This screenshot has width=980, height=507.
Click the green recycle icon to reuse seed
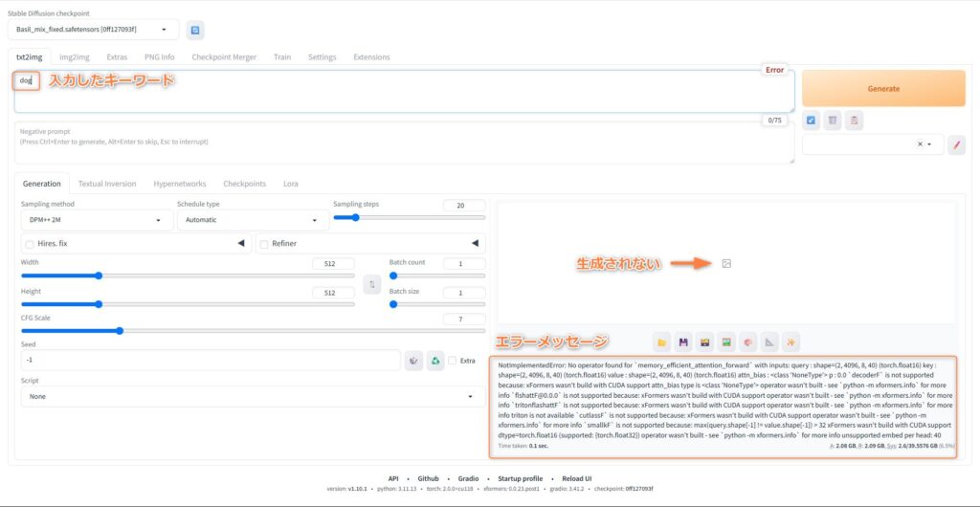click(434, 361)
